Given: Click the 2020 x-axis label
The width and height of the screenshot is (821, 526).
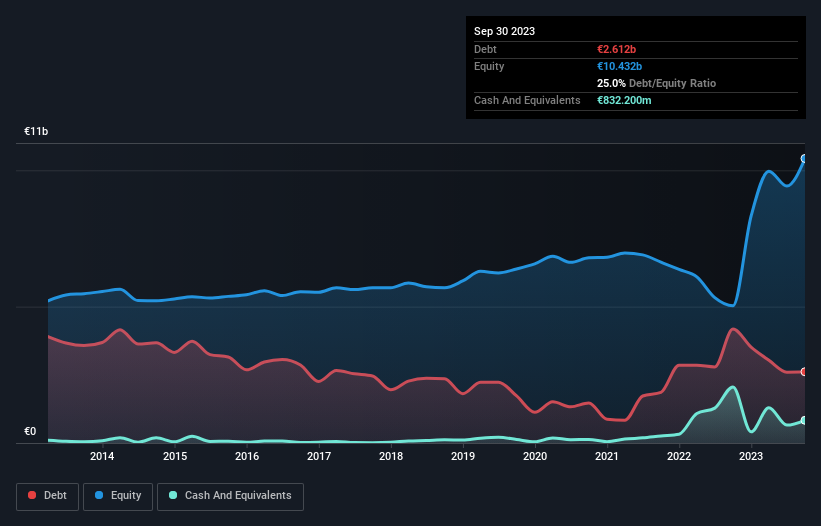Looking at the screenshot, I should point(535,456).
